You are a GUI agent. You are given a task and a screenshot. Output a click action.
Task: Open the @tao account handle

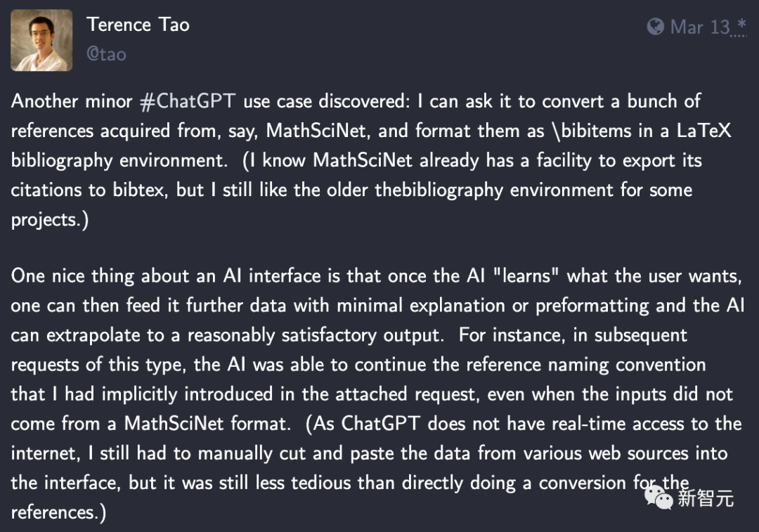point(106,54)
